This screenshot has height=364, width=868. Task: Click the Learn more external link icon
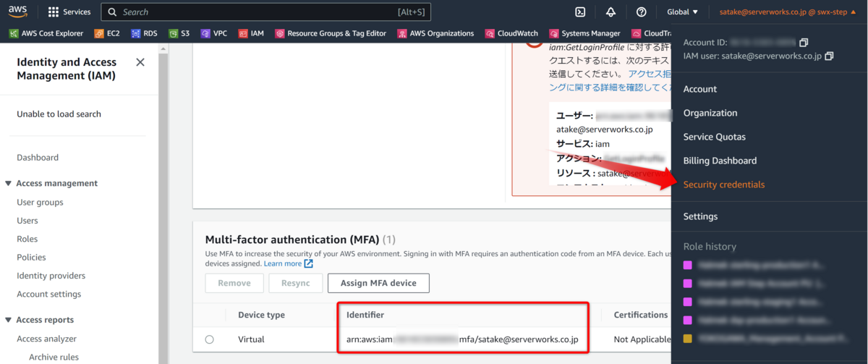coord(309,263)
